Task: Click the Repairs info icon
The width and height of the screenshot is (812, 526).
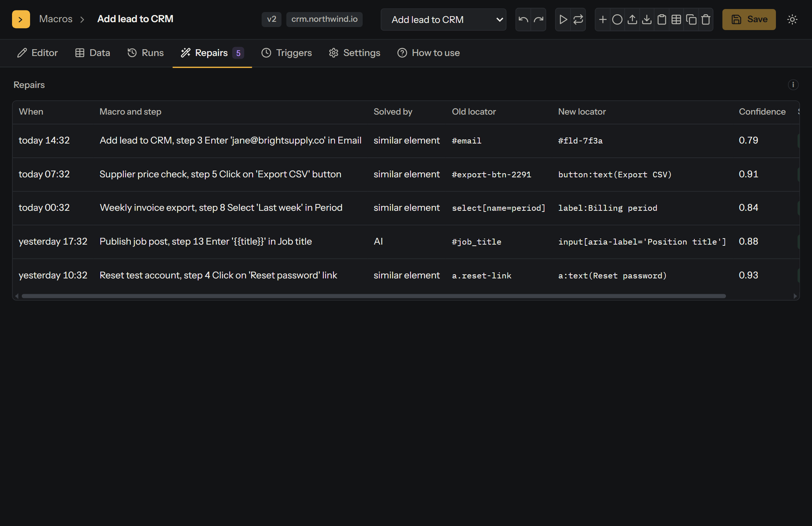Action: pyautogui.click(x=793, y=85)
